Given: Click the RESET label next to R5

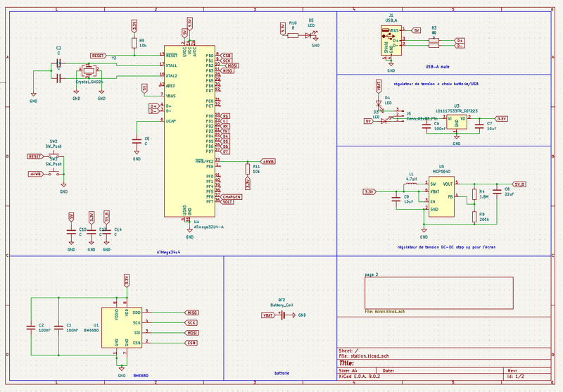Looking at the screenshot, I should [x=99, y=56].
